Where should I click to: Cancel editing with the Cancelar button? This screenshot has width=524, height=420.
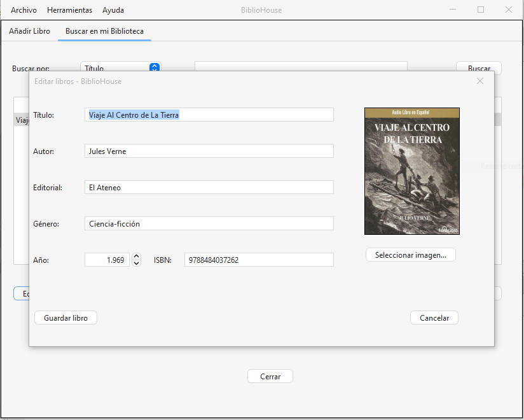[434, 318]
